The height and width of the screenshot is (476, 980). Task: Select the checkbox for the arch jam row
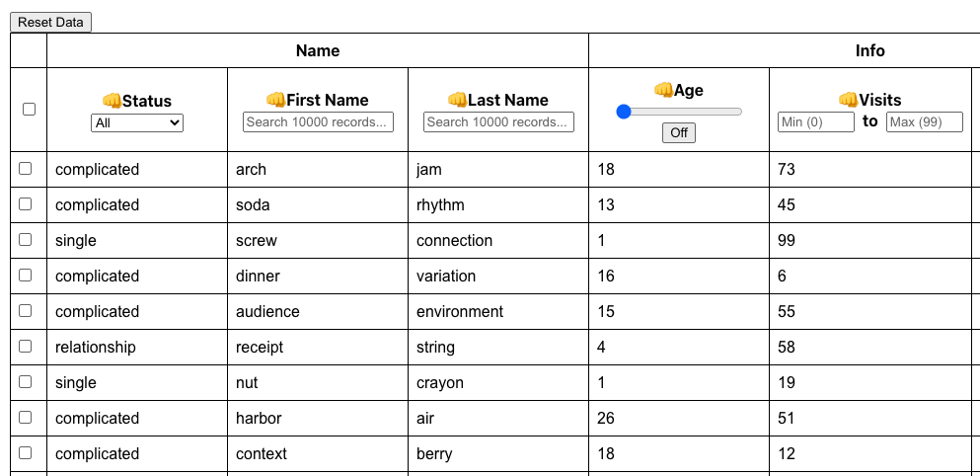25,169
